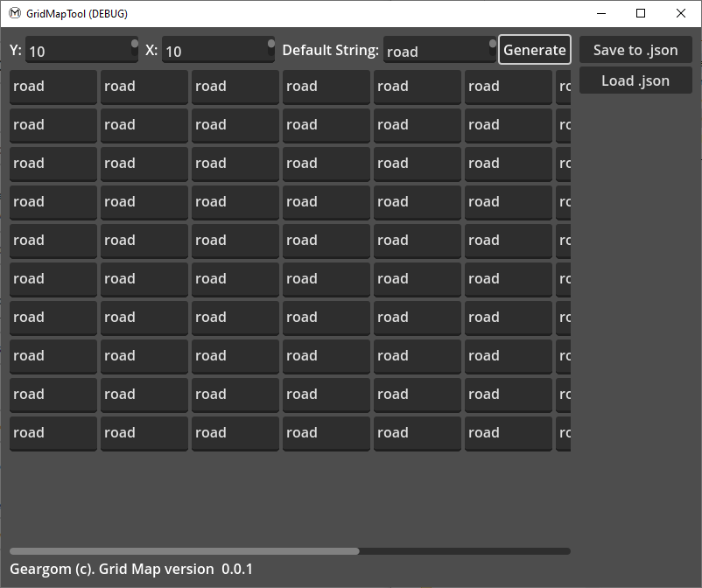The image size is (702, 588).
Task: Click the Geargom Grid Map version 0.0.1 text
Action: tap(131, 570)
